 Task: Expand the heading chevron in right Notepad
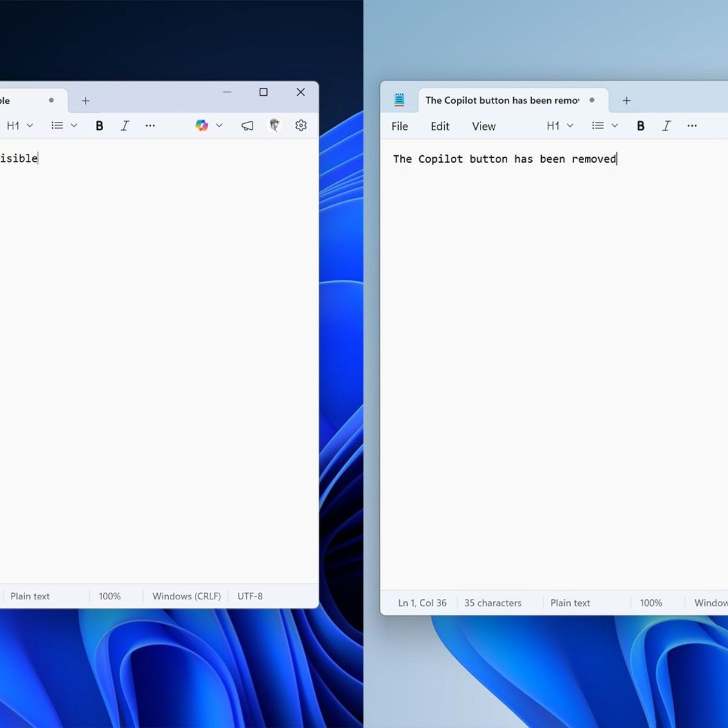(570, 126)
